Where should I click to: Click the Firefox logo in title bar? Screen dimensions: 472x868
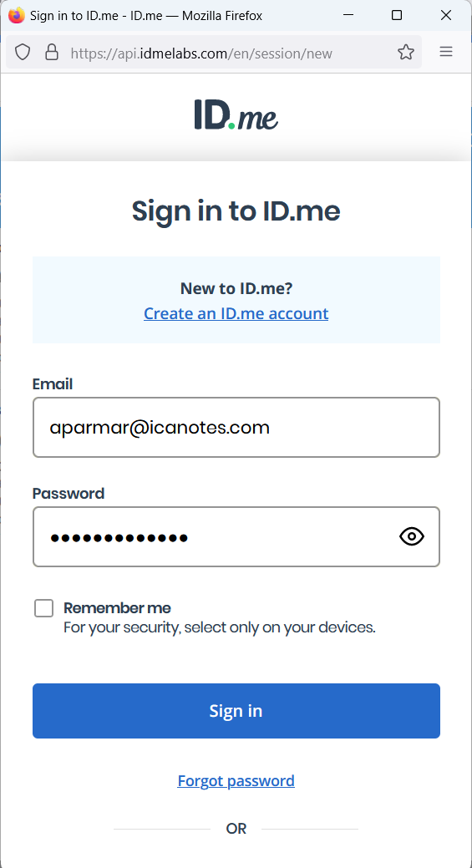click(x=16, y=16)
